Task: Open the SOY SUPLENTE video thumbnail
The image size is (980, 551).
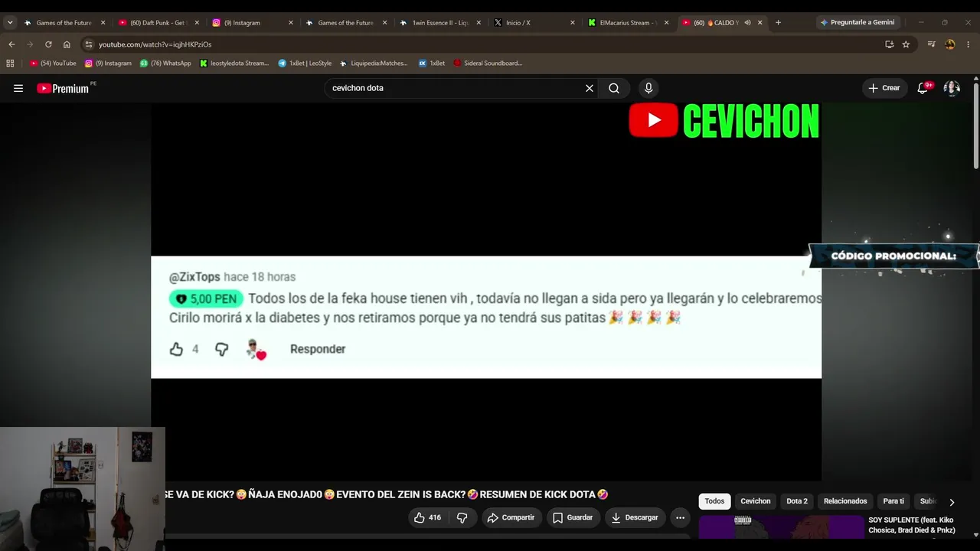Action: coord(781,527)
